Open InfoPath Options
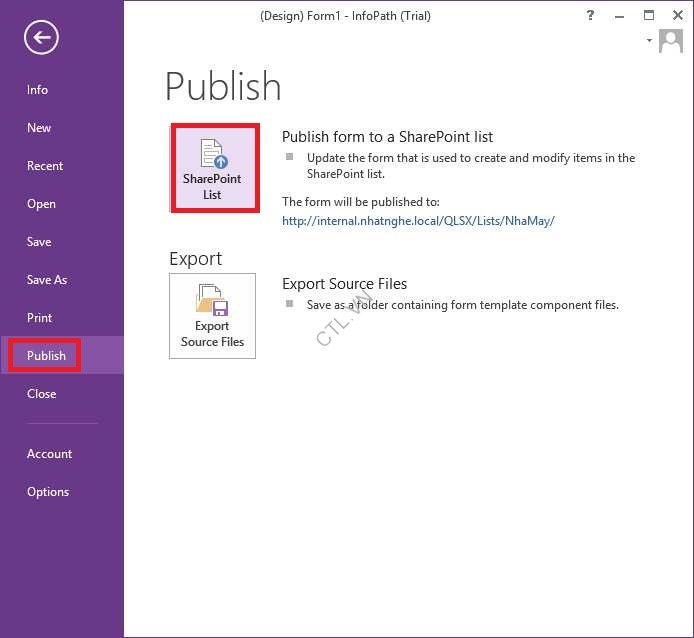The width and height of the screenshot is (694, 638). 48,492
